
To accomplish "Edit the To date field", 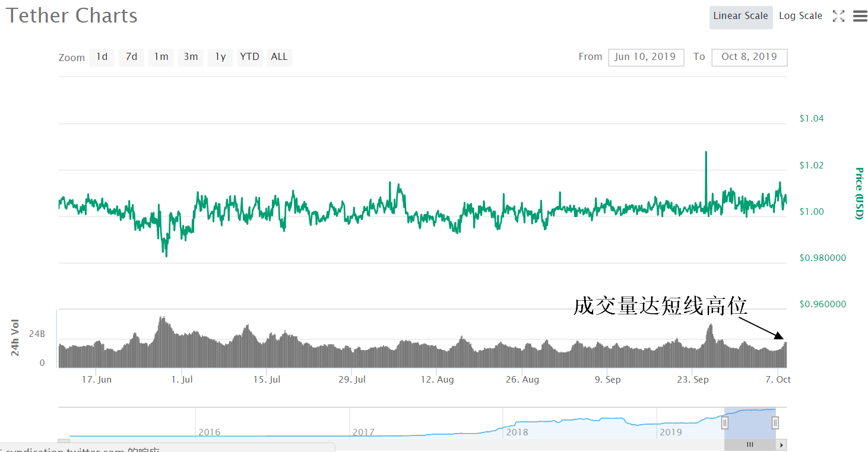I will [x=749, y=58].
